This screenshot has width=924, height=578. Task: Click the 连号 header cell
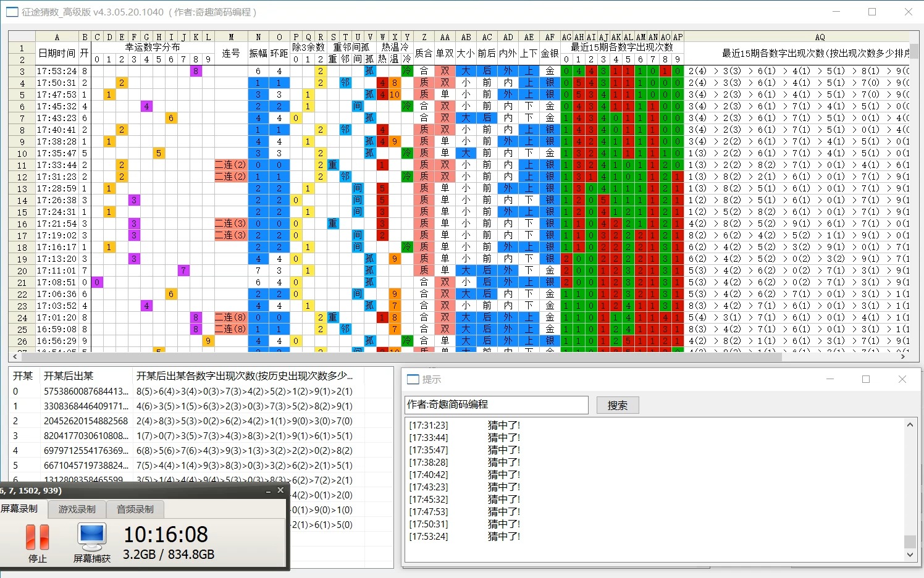231,53
